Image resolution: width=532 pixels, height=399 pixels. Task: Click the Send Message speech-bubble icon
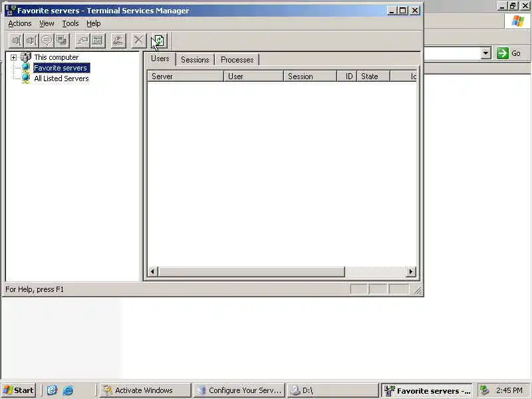(47, 41)
